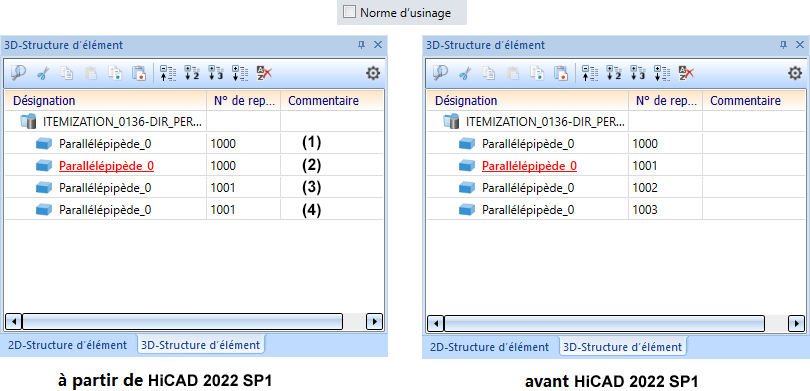810x391 pixels.
Task: Select red Parallélépipède_0 numbered 1001 in right tree
Action: coord(529,166)
